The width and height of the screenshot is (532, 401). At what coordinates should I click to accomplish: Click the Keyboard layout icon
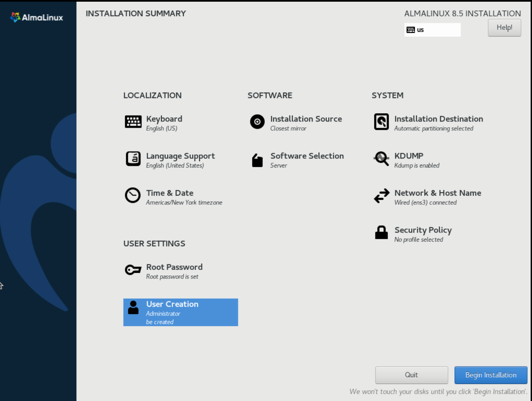(x=133, y=122)
